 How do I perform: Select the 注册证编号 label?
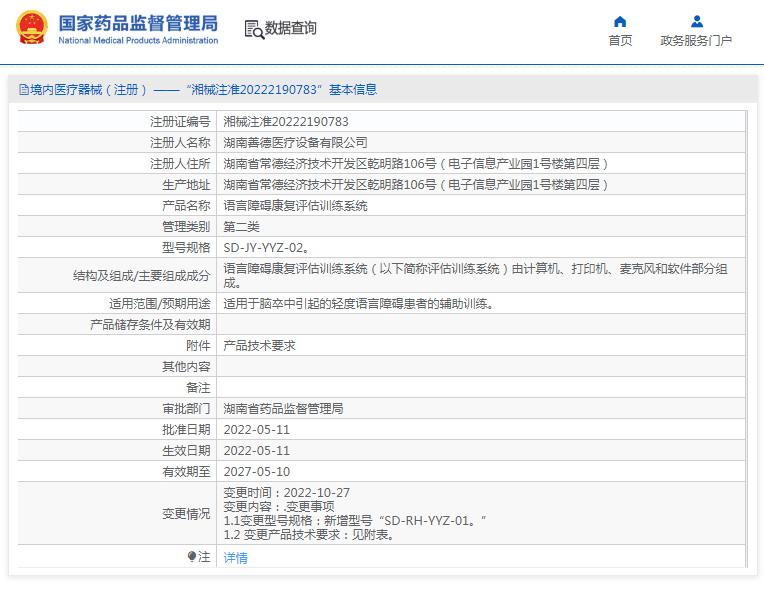point(180,121)
